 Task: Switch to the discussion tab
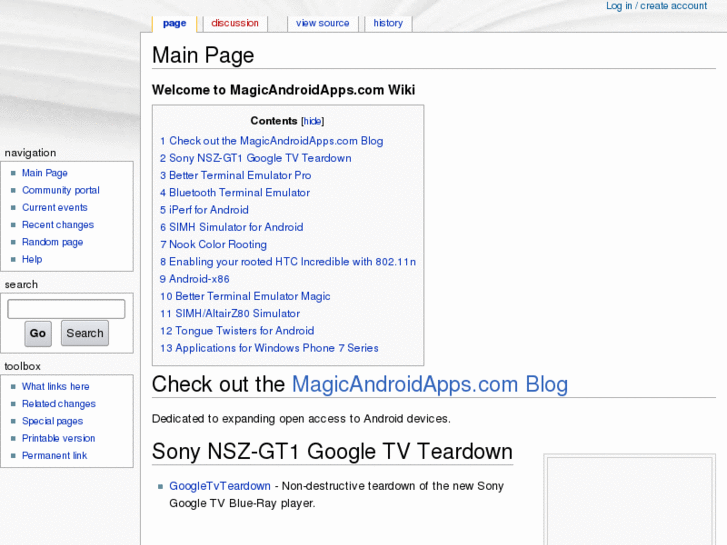click(235, 23)
